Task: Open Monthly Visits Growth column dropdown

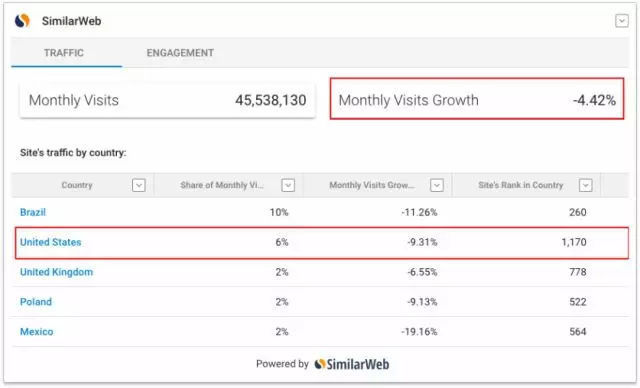Action: click(x=437, y=185)
